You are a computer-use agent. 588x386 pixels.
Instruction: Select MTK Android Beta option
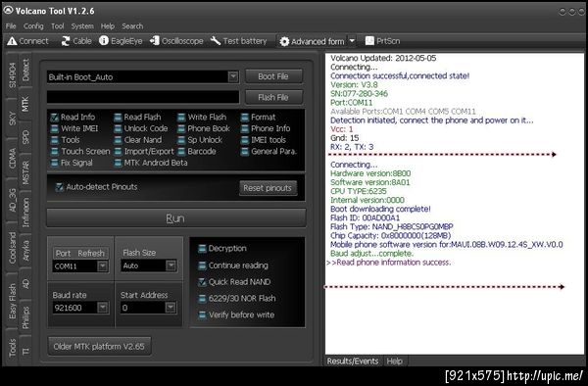(118, 163)
